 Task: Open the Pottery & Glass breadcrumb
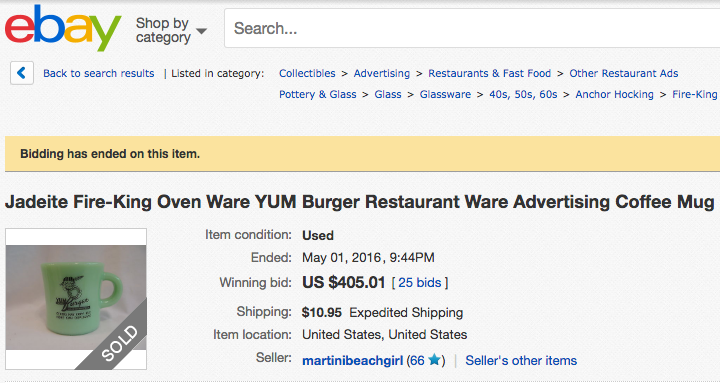(x=318, y=95)
